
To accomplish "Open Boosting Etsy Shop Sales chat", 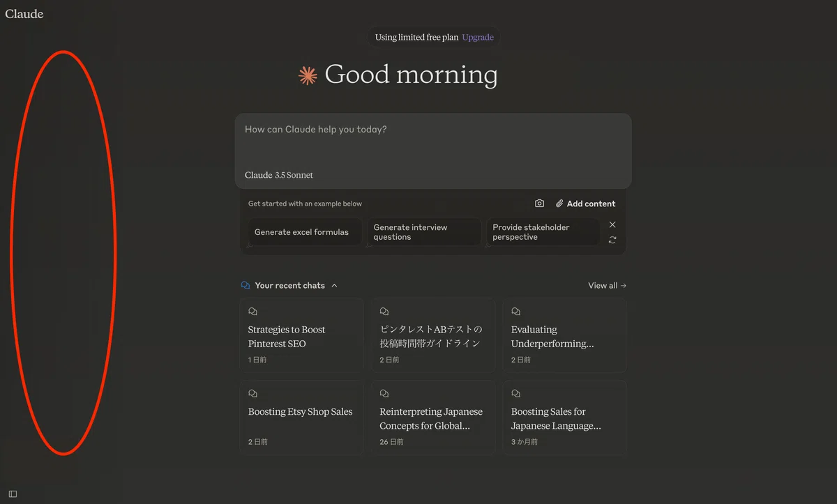I will pos(301,418).
